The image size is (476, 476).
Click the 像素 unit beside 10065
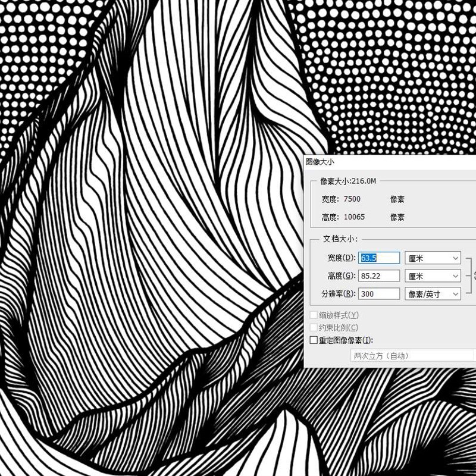[397, 217]
